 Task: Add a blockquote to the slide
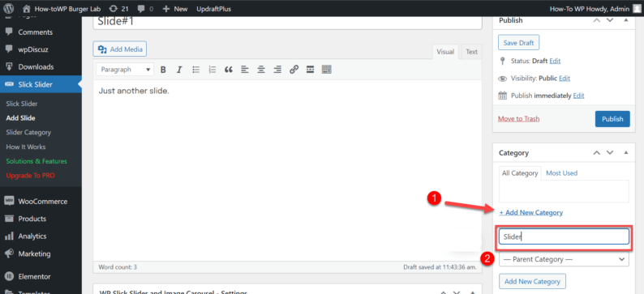(x=229, y=70)
